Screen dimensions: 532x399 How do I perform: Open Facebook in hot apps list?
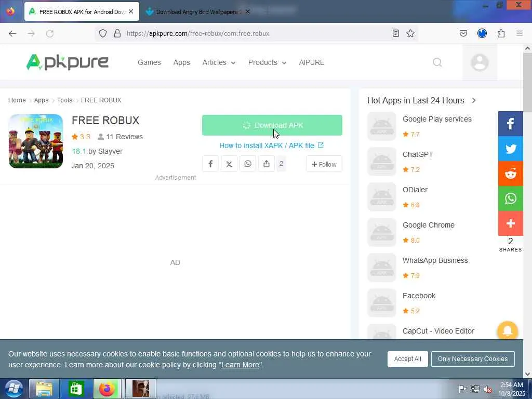click(419, 296)
